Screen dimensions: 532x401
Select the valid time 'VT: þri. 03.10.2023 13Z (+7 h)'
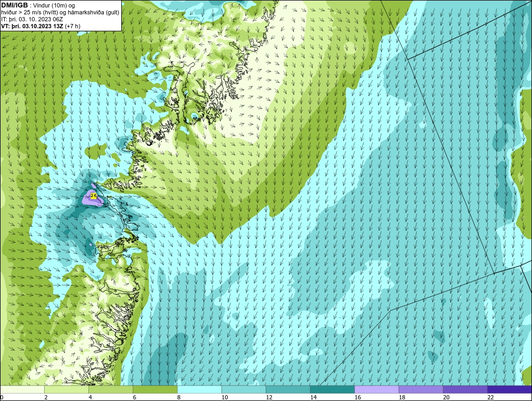(40, 26)
